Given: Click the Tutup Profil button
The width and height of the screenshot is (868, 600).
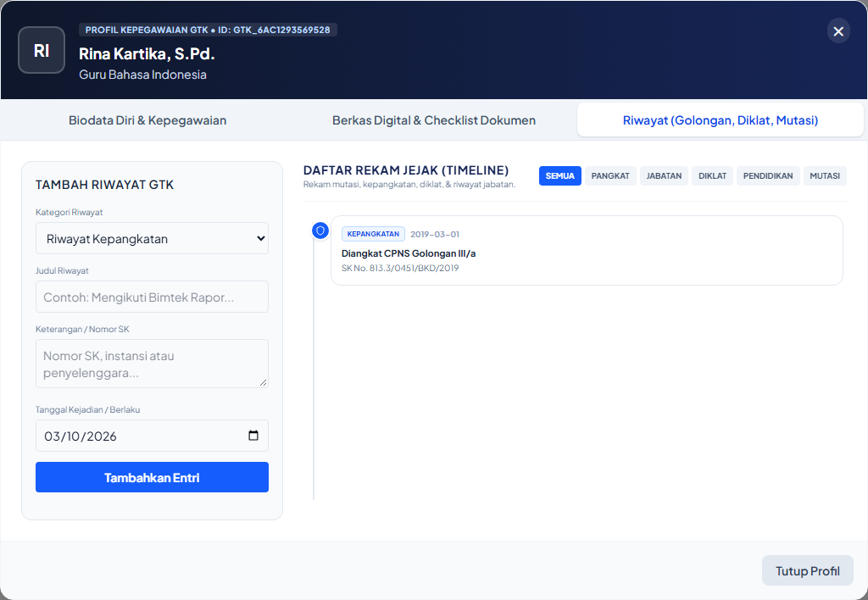Looking at the screenshot, I should coord(807,570).
